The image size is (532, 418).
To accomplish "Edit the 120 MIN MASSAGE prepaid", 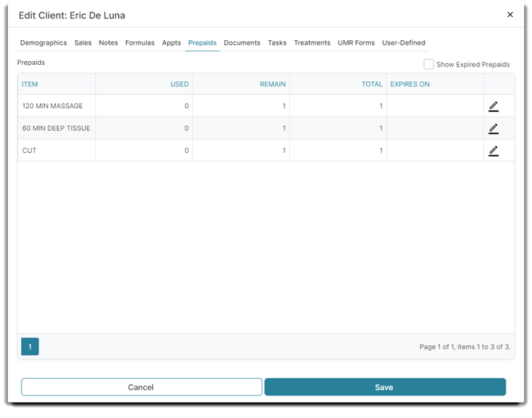I will [x=493, y=107].
